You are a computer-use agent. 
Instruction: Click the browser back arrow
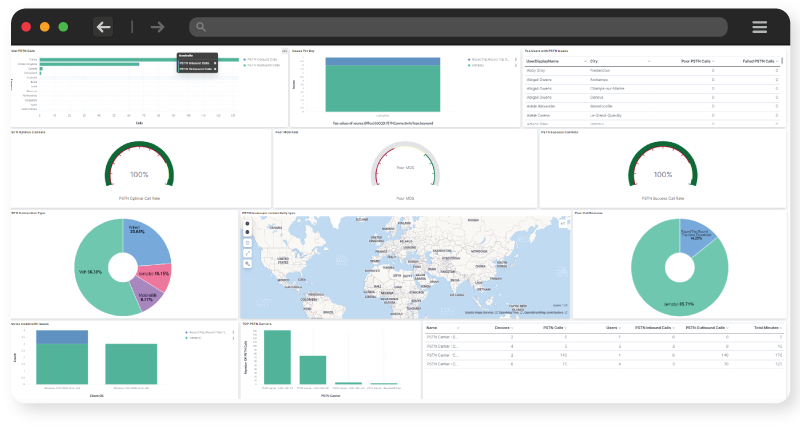point(104,27)
